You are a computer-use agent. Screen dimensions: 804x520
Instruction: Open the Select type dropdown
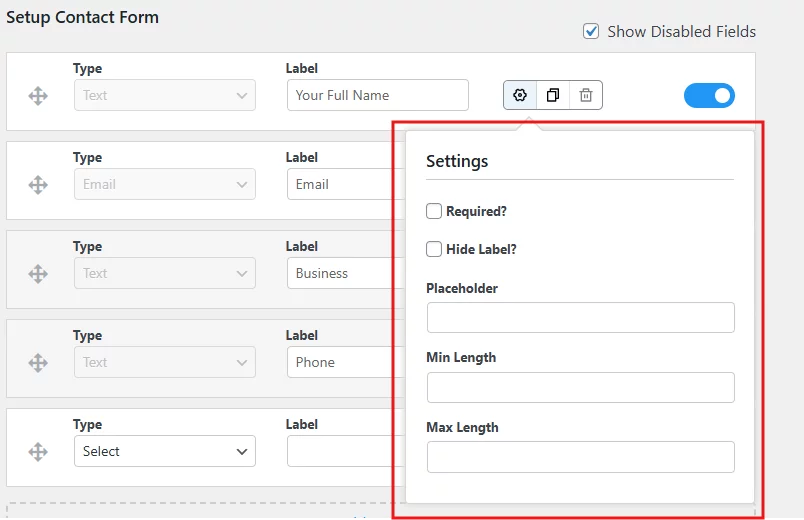click(165, 451)
